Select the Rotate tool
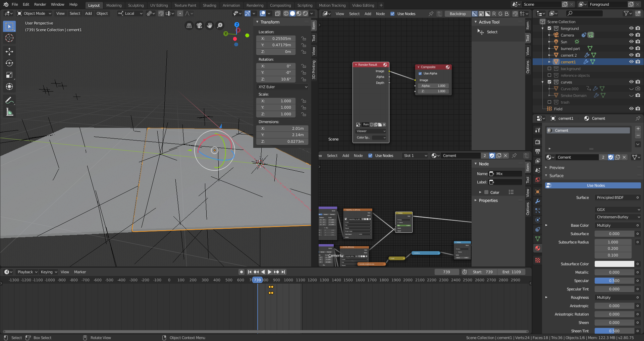 pyautogui.click(x=9, y=63)
